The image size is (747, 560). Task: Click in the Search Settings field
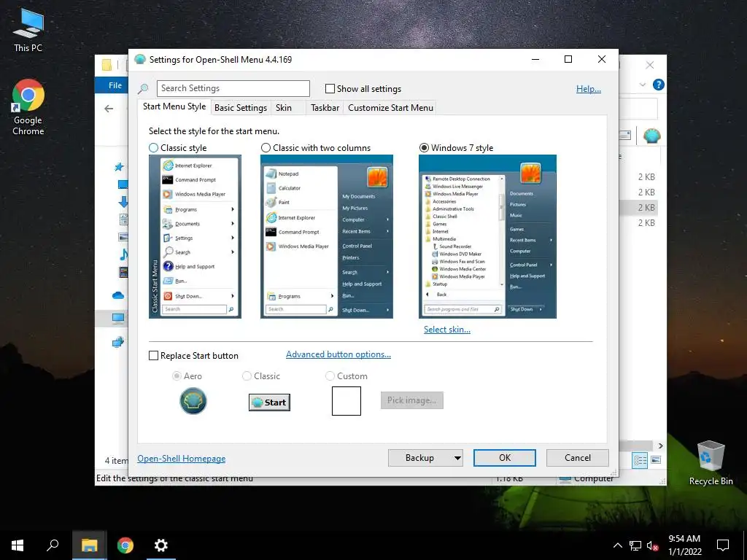[x=233, y=88]
